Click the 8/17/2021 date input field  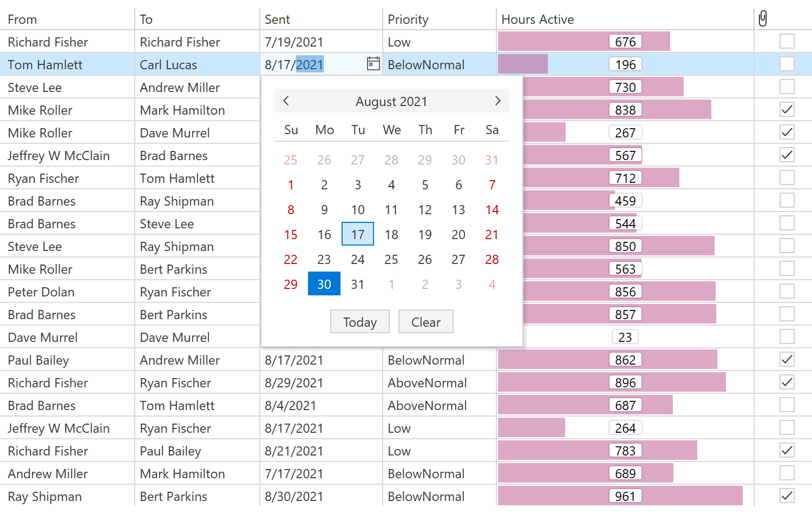pos(311,65)
